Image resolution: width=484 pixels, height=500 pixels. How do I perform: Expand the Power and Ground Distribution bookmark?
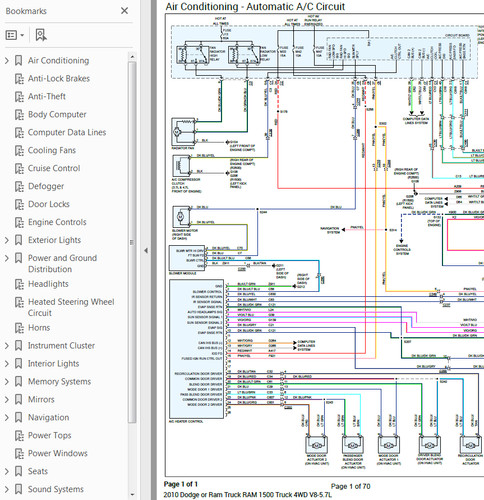click(6, 258)
